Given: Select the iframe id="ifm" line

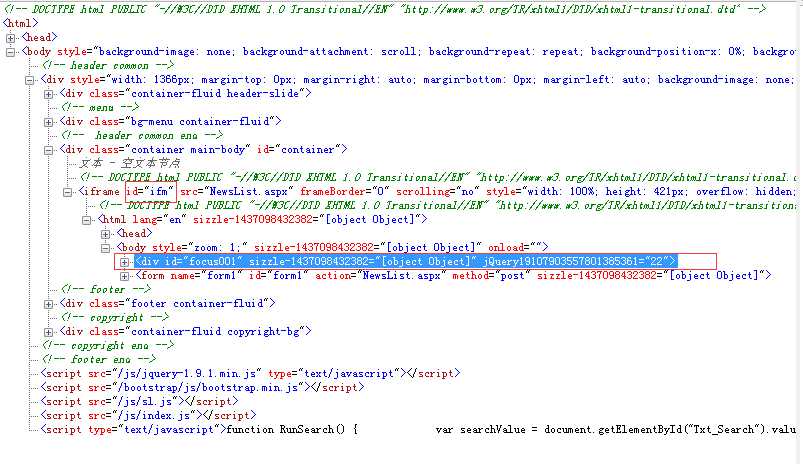Looking at the screenshot, I should (437, 192).
